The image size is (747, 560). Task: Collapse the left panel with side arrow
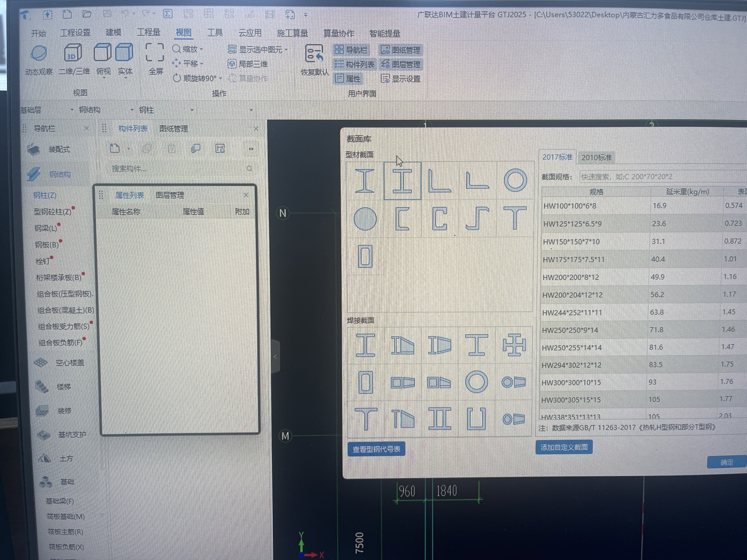click(275, 356)
